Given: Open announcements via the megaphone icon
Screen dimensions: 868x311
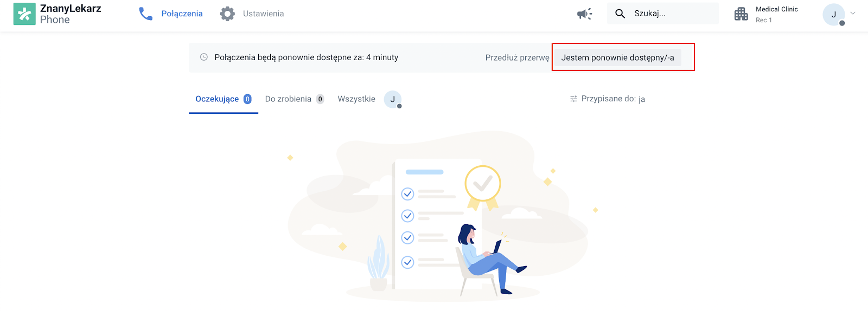Looking at the screenshot, I should pyautogui.click(x=584, y=14).
